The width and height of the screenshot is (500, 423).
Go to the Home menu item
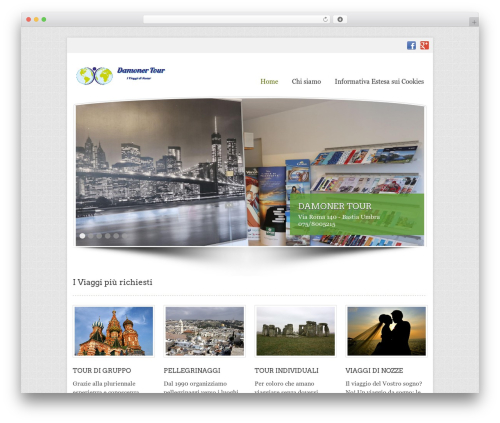pos(269,81)
